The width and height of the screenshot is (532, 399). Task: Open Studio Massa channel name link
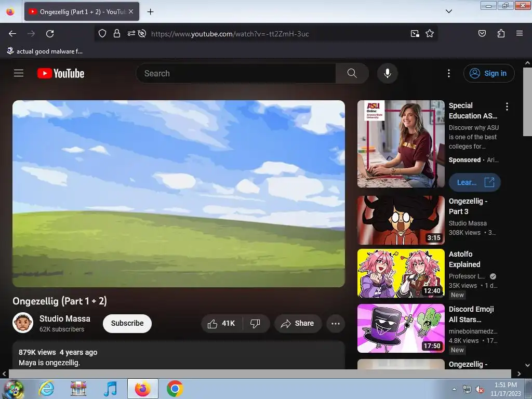click(x=65, y=318)
